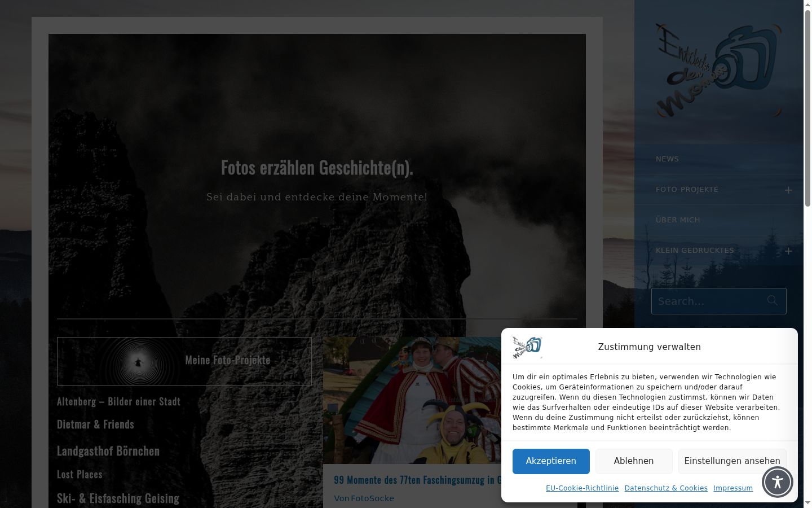Open the Impressum link
This screenshot has height=508, width=812.
(733, 488)
